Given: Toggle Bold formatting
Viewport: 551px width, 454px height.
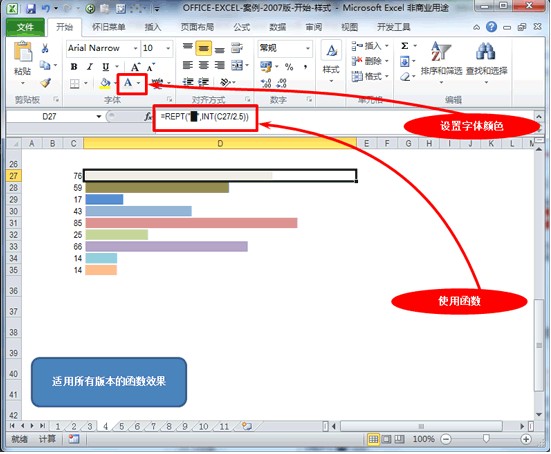Looking at the screenshot, I should (74, 66).
